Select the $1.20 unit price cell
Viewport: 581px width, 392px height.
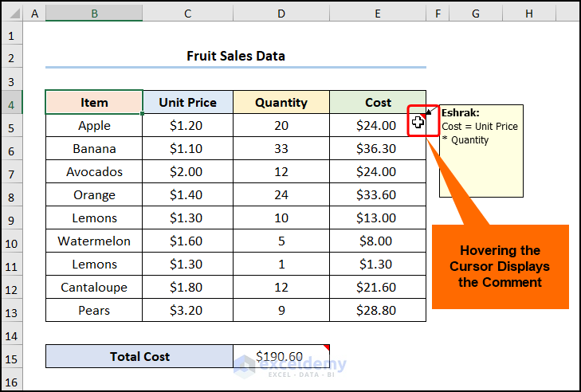[188, 125]
